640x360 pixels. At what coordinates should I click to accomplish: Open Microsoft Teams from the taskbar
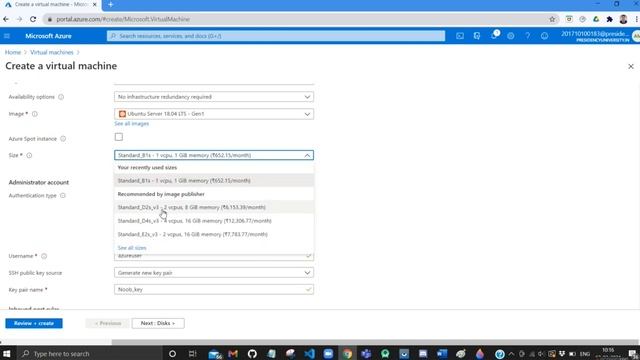366,353
